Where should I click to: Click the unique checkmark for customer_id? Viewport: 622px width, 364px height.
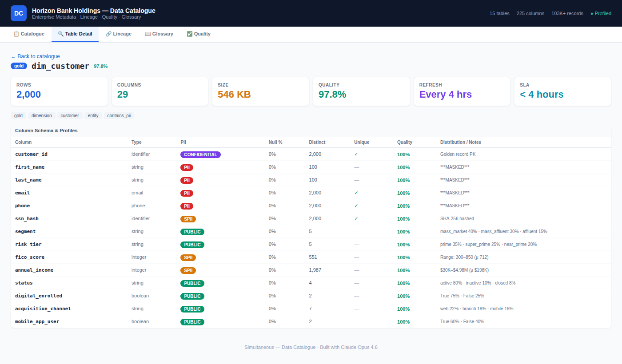tap(356, 154)
